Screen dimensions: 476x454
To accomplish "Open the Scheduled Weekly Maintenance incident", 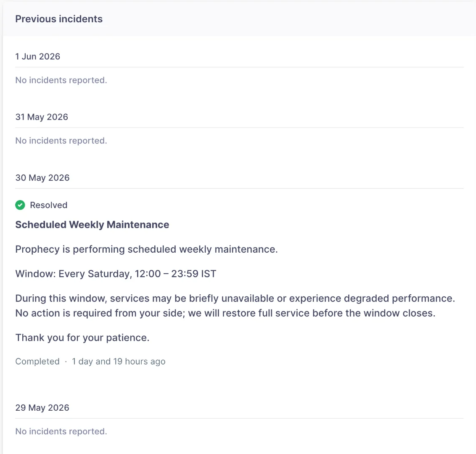I will [92, 224].
